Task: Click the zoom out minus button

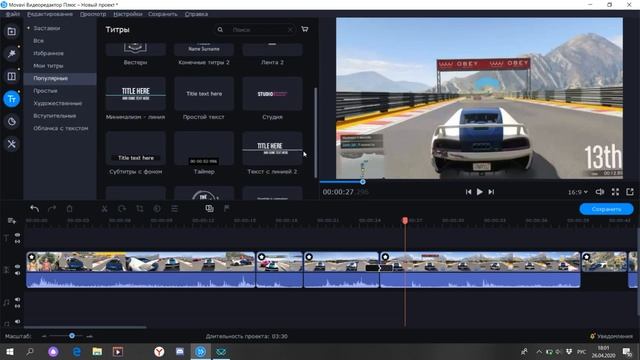Action: point(44,336)
